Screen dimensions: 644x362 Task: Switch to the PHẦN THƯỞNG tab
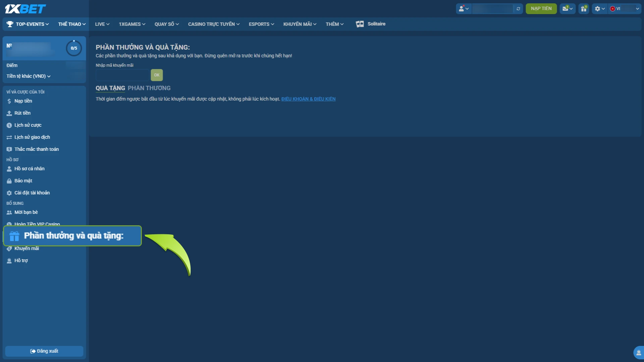(x=149, y=88)
